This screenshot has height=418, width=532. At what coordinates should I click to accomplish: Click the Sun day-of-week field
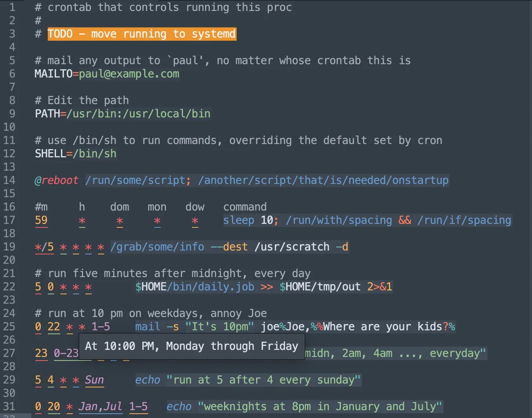[94, 380]
